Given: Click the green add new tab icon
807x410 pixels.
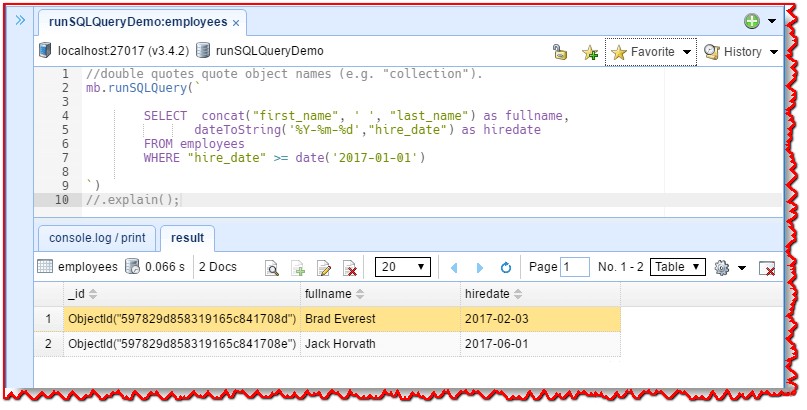Looking at the screenshot, I should (752, 21).
